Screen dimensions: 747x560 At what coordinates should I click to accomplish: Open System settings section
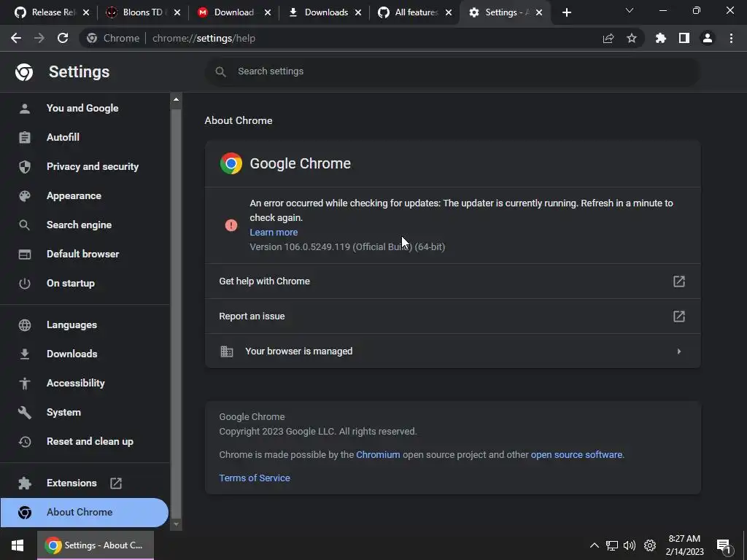point(63,413)
